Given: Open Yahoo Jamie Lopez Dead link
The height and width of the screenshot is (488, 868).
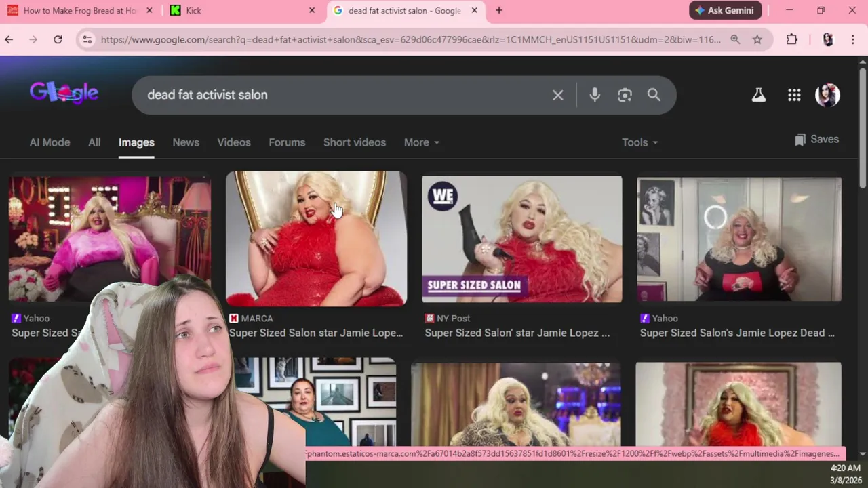Looking at the screenshot, I should (737, 333).
